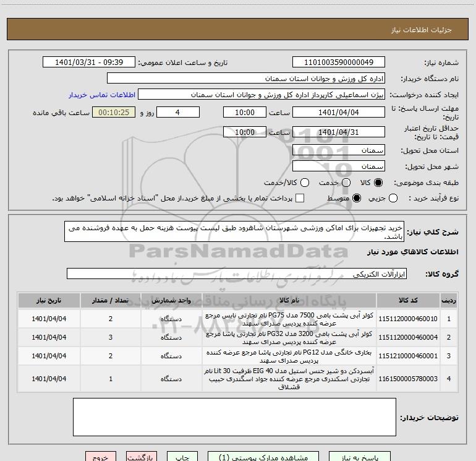
Task: Click the price validity hour 10:00 field
Action: click(x=245, y=132)
